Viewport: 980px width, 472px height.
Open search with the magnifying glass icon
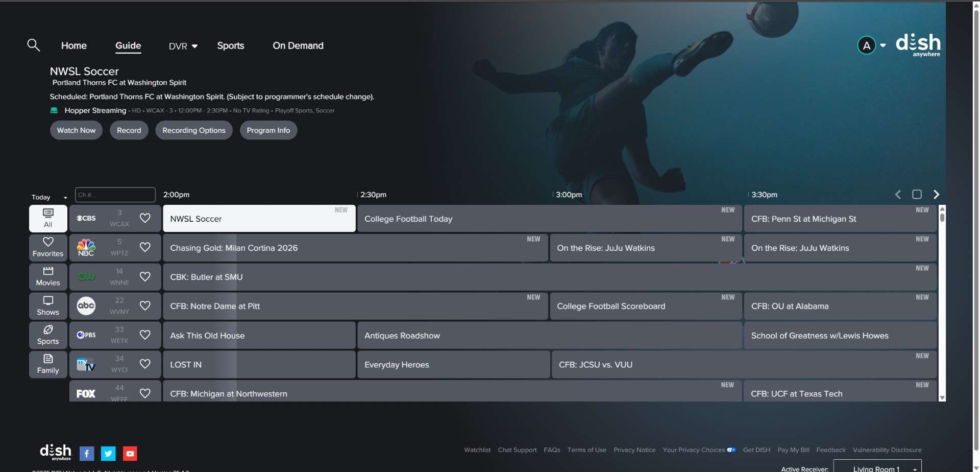tap(33, 45)
